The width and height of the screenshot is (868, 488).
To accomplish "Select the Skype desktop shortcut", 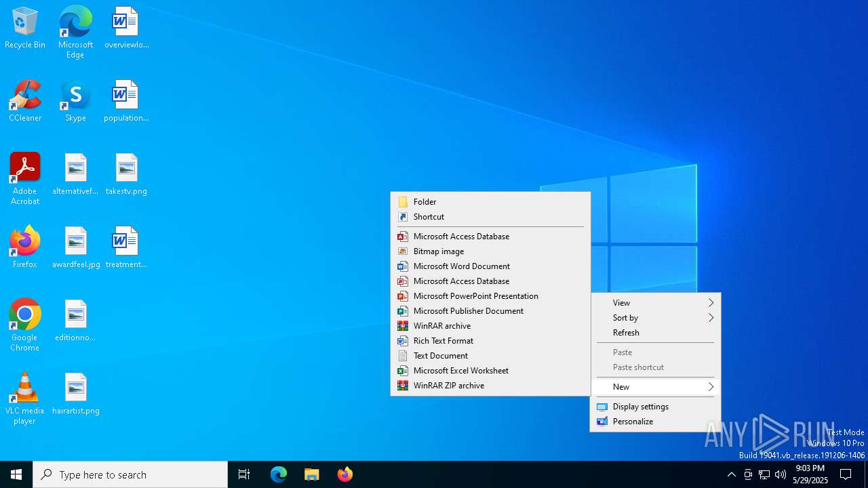I will (x=75, y=102).
